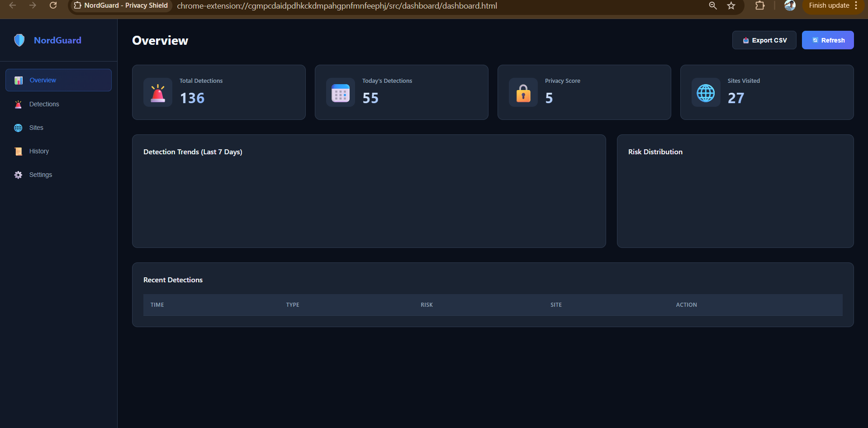868x428 pixels.
Task: Click the blue Refresh button
Action: tap(828, 40)
